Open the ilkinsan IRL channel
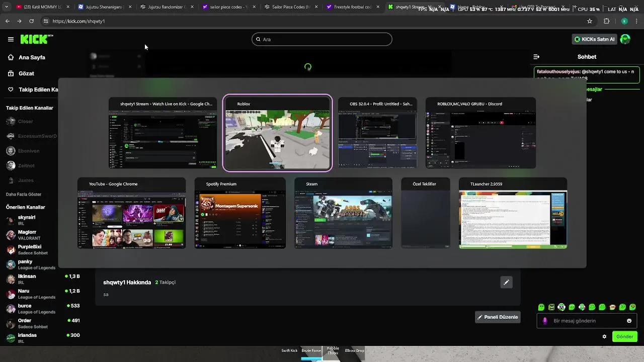This screenshot has width=644, height=362. point(43,279)
